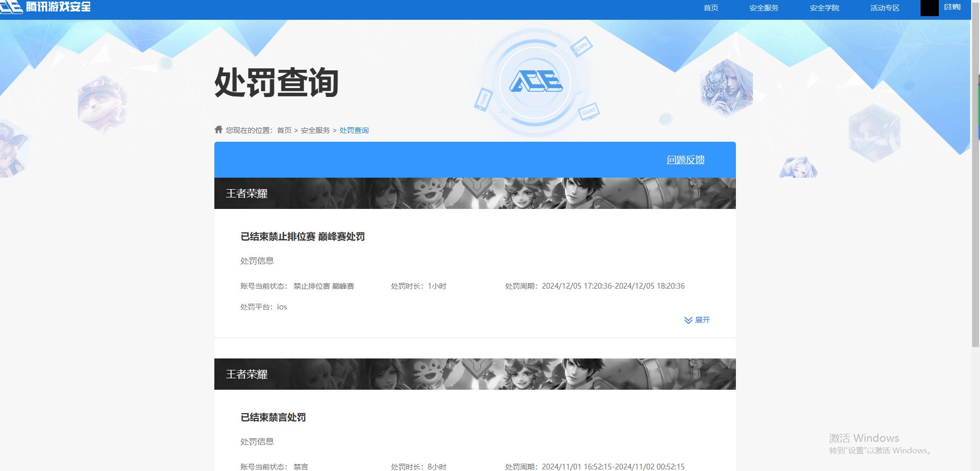
Task: Open the 安全学院 navigation menu item
Action: (824, 8)
